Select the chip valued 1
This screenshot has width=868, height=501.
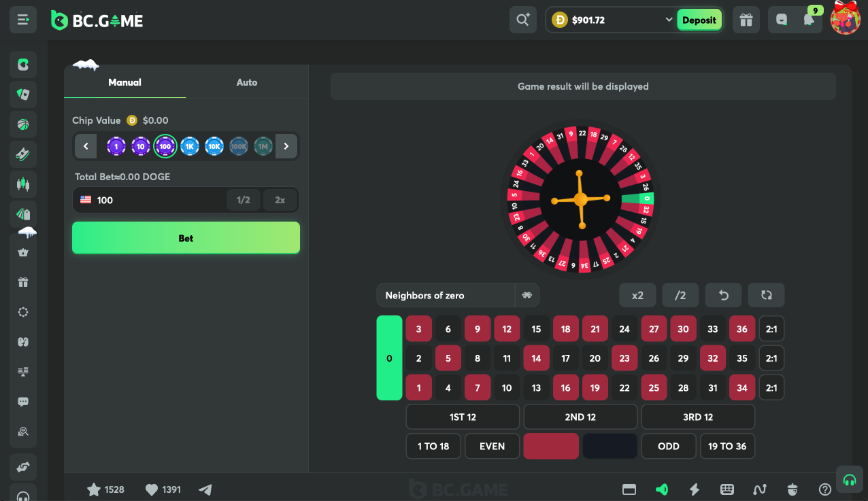(x=116, y=146)
